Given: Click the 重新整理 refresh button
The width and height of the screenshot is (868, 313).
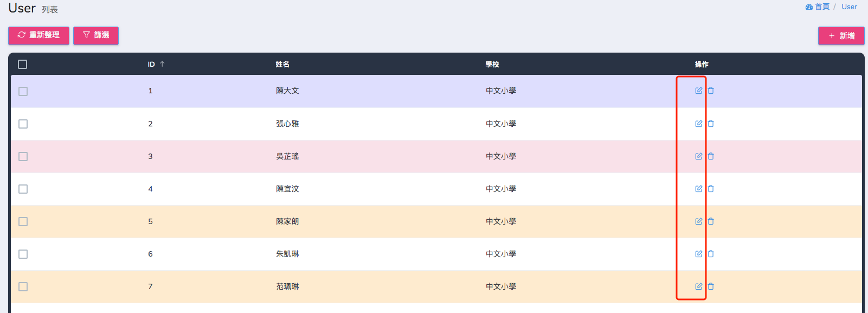Looking at the screenshot, I should tap(38, 35).
